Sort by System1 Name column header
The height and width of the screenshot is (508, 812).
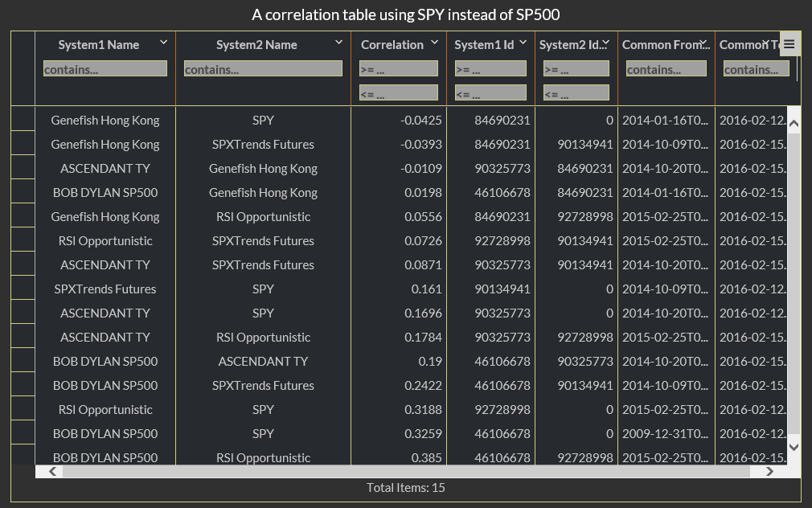98,45
